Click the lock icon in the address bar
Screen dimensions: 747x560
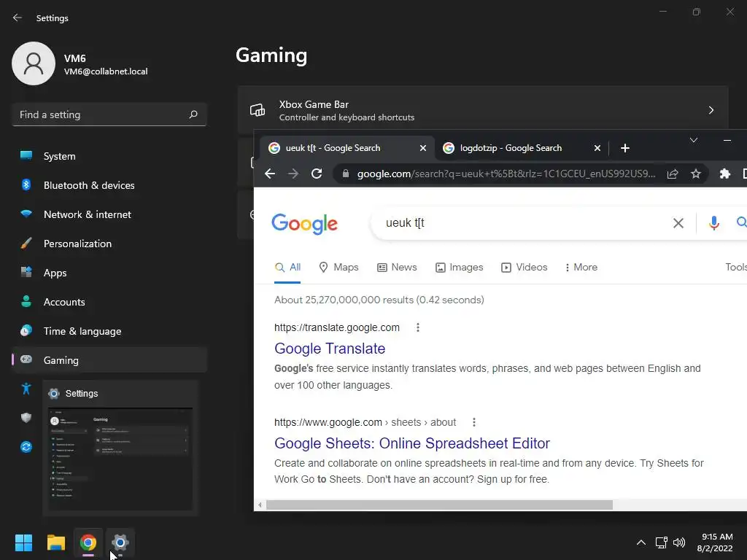[346, 174]
